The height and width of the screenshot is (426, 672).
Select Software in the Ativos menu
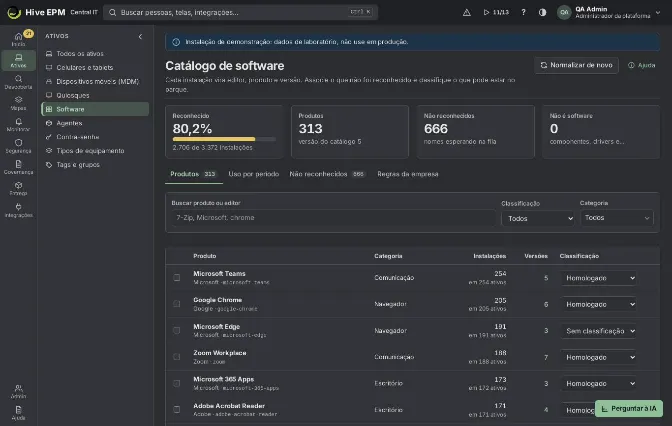[x=95, y=109]
